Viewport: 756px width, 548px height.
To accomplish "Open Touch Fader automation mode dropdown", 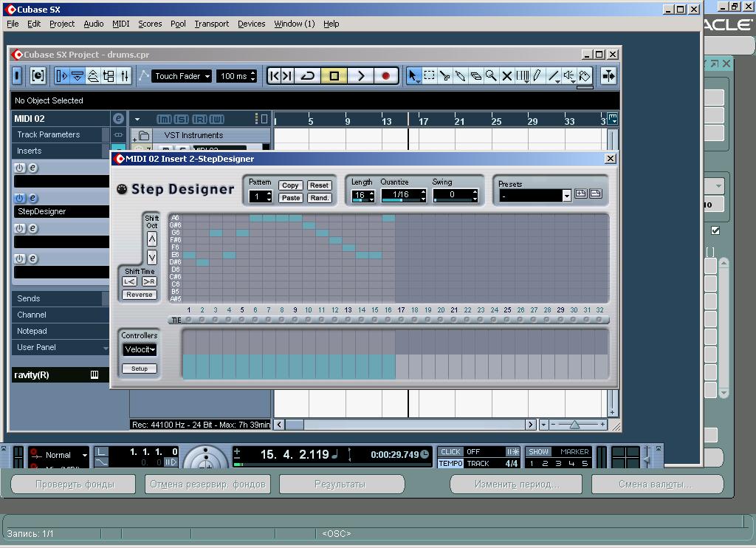I will pyautogui.click(x=182, y=76).
